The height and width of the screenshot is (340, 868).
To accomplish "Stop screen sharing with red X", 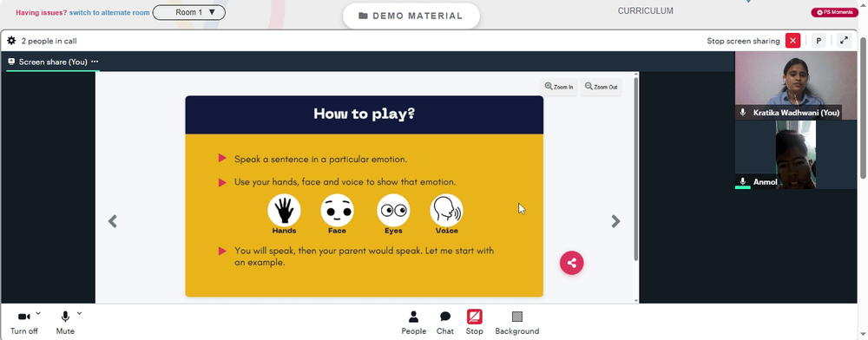I will [x=792, y=41].
